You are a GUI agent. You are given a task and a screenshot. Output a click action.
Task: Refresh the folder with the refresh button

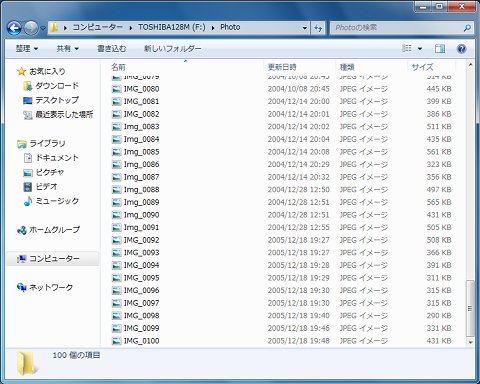[x=318, y=28]
